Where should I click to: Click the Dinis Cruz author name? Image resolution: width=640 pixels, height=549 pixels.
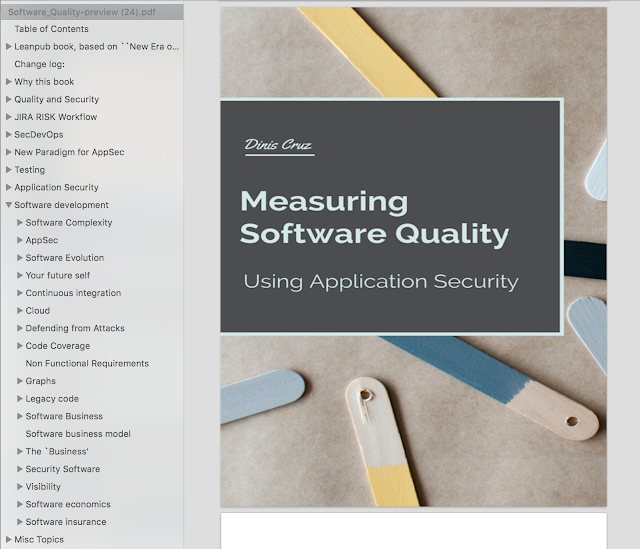278,145
